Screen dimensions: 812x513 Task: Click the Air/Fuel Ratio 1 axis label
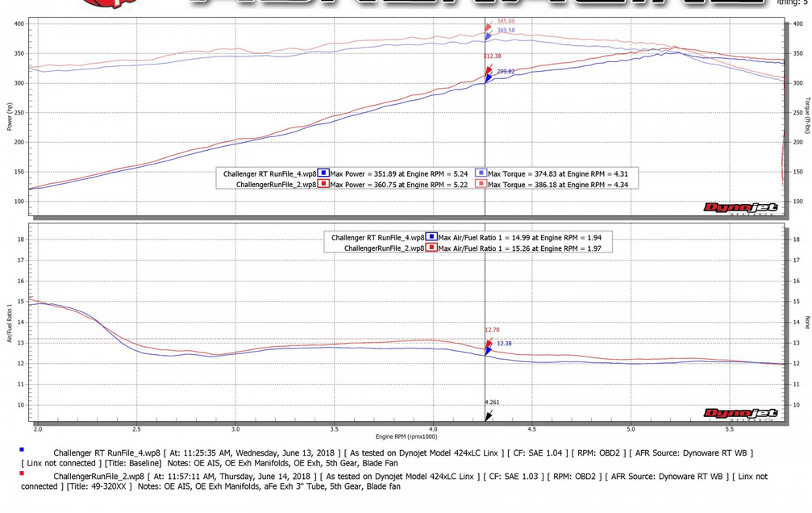point(10,323)
